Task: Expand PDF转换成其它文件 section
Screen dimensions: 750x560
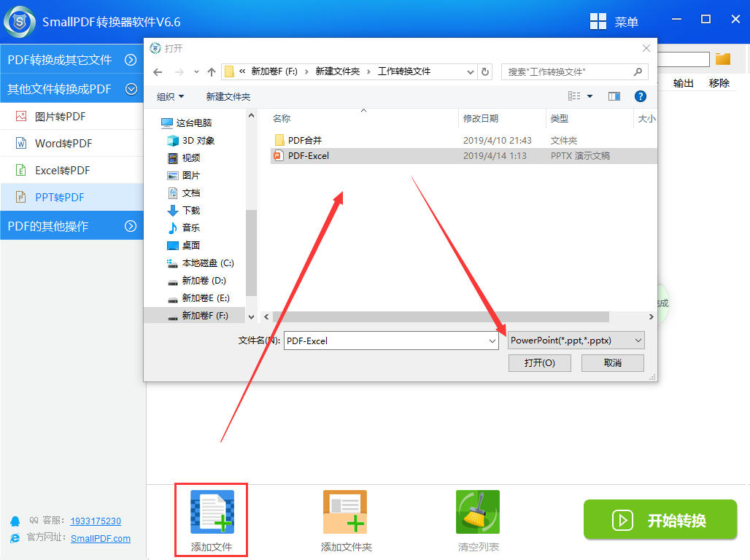Action: 71,60
